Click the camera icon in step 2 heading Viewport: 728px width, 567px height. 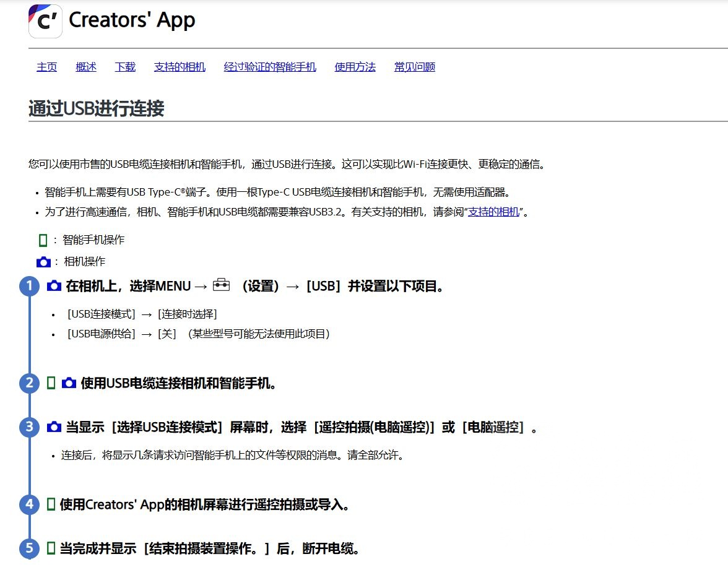click(69, 383)
